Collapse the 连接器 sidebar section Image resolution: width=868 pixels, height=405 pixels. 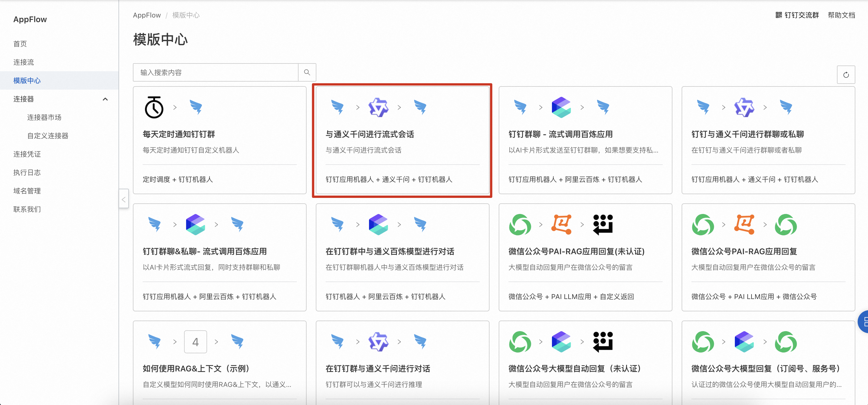(105, 99)
